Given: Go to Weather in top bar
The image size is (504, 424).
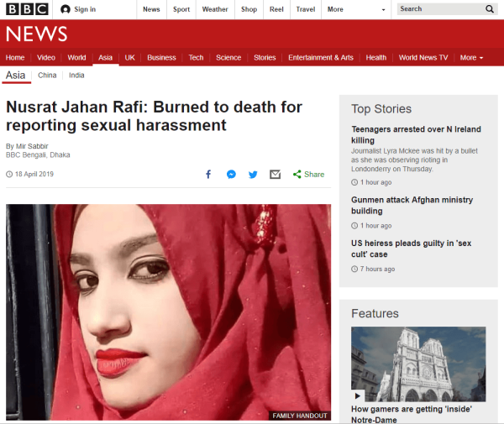Looking at the screenshot, I should click(215, 9).
